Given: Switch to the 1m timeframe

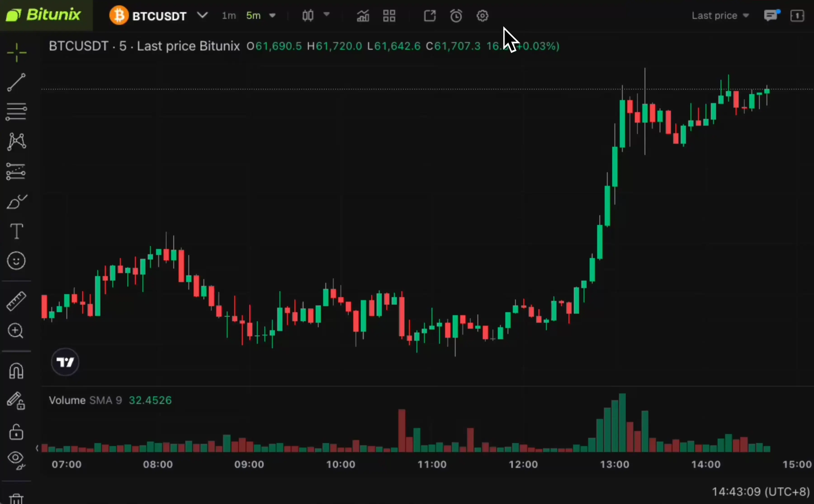Looking at the screenshot, I should point(229,16).
